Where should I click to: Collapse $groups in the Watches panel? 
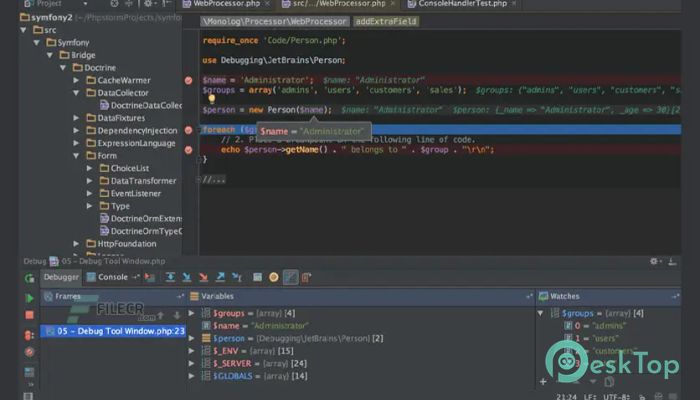tap(541, 313)
